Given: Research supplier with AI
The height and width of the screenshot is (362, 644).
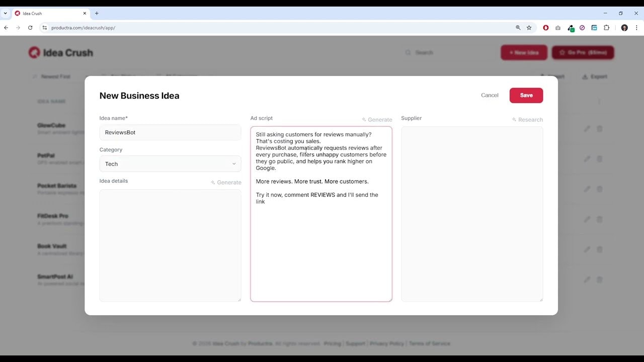Looking at the screenshot, I should (x=527, y=120).
